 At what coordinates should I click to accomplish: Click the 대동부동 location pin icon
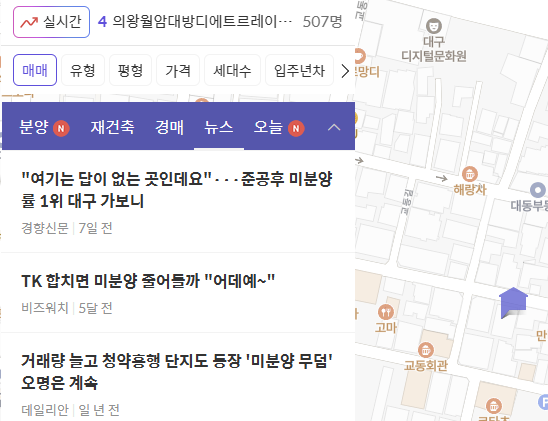[538, 190]
